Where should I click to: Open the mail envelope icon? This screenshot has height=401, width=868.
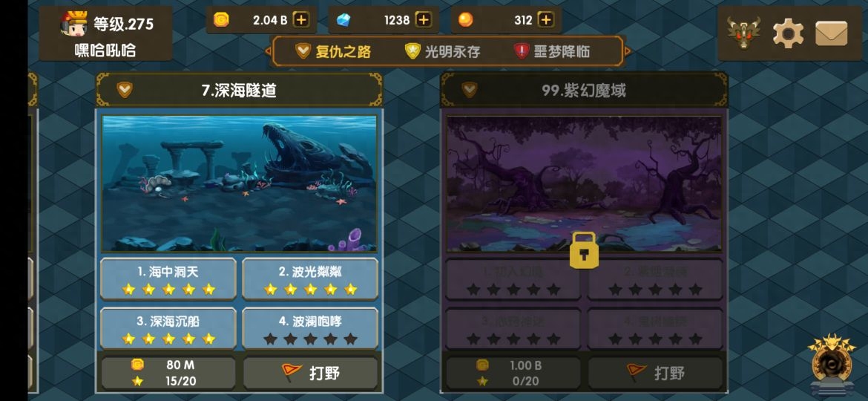point(831,33)
